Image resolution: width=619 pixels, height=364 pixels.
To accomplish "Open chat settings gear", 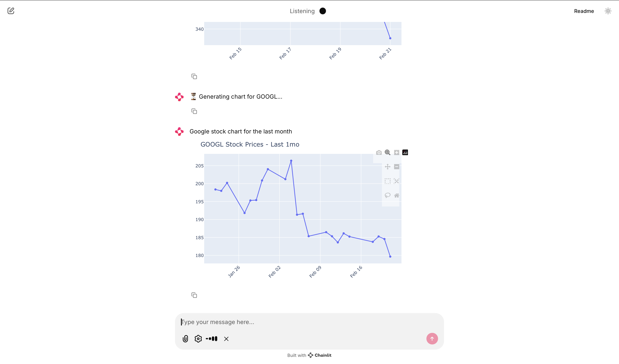I will tap(198, 339).
